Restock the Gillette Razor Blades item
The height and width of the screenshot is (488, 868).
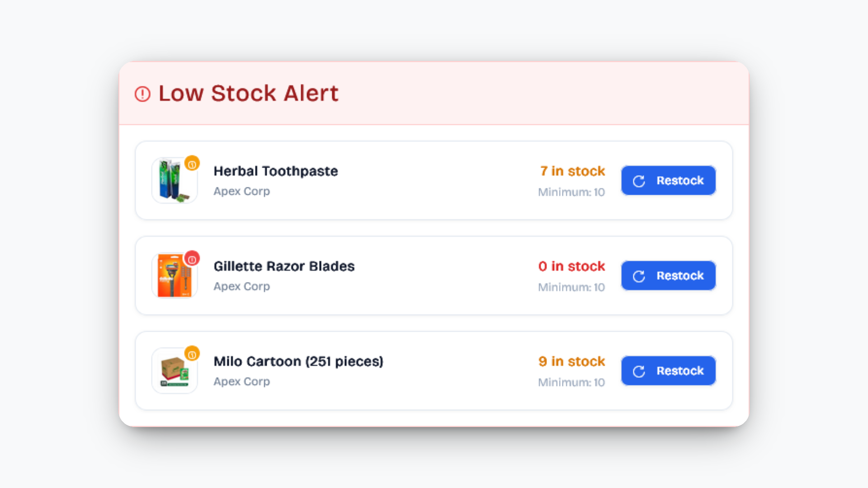(x=668, y=276)
